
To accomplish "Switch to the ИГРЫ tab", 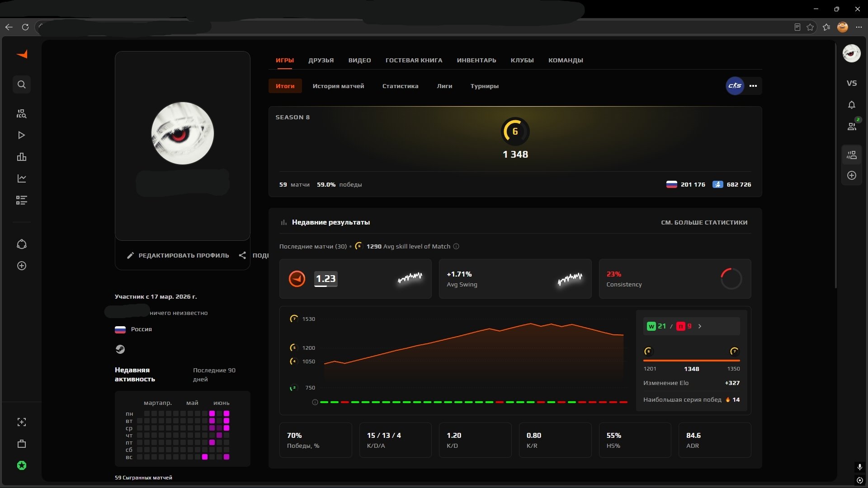I will pyautogui.click(x=285, y=60).
